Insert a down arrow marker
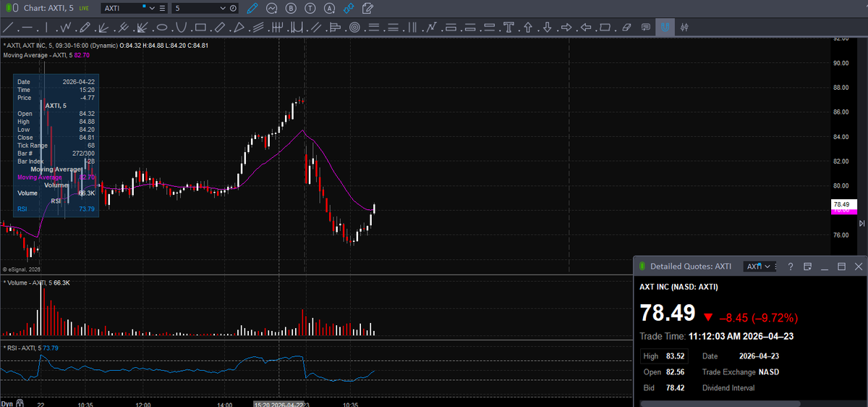The image size is (868, 407). pyautogui.click(x=547, y=28)
